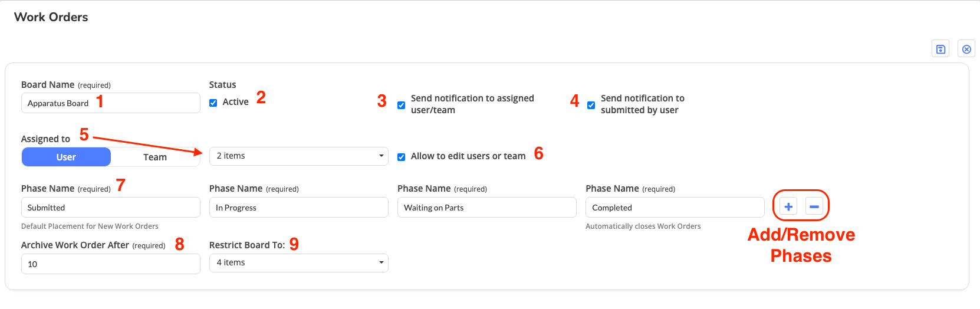This screenshot has width=980, height=309.
Task: Click the 'In Progress' phase name field
Action: tap(299, 208)
